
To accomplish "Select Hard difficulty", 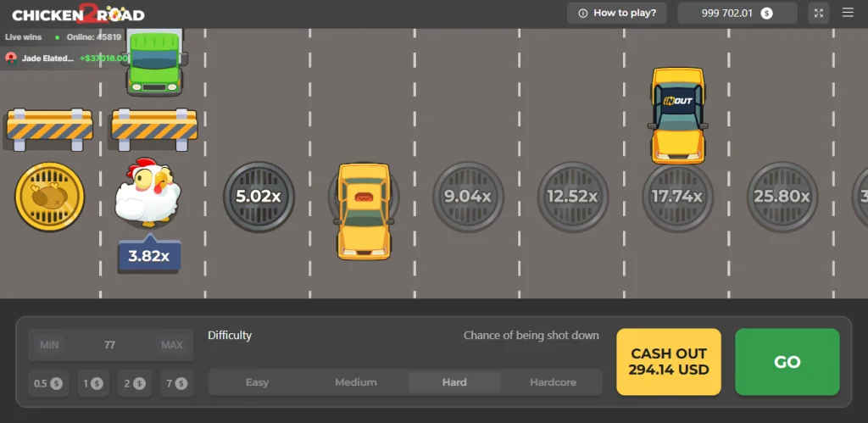I will pos(454,382).
